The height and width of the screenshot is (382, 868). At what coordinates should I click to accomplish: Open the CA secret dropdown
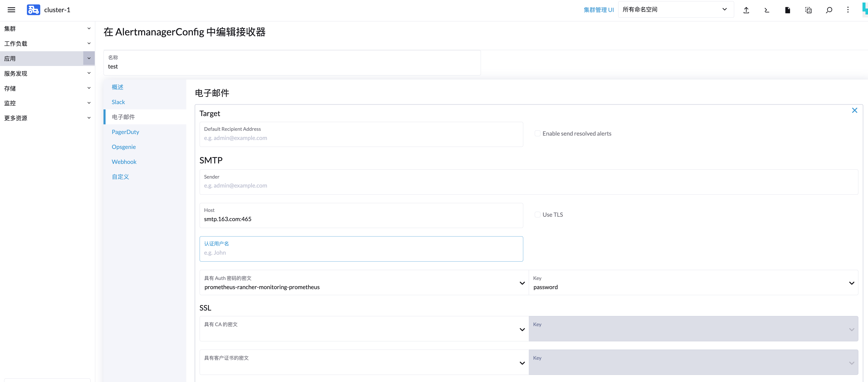click(364, 329)
